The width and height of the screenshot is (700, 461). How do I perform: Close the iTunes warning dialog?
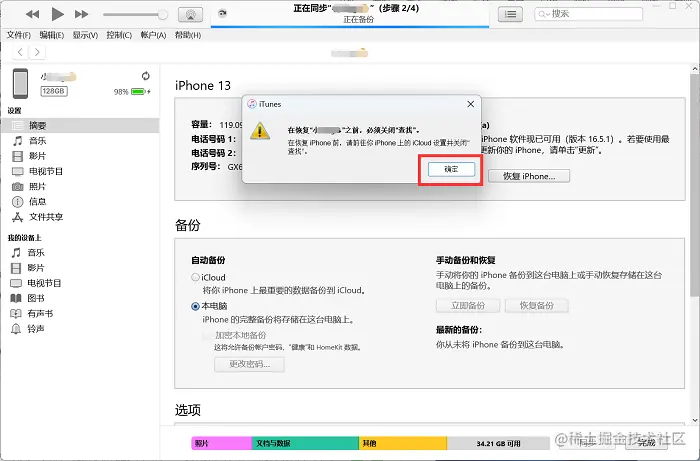coord(471,104)
